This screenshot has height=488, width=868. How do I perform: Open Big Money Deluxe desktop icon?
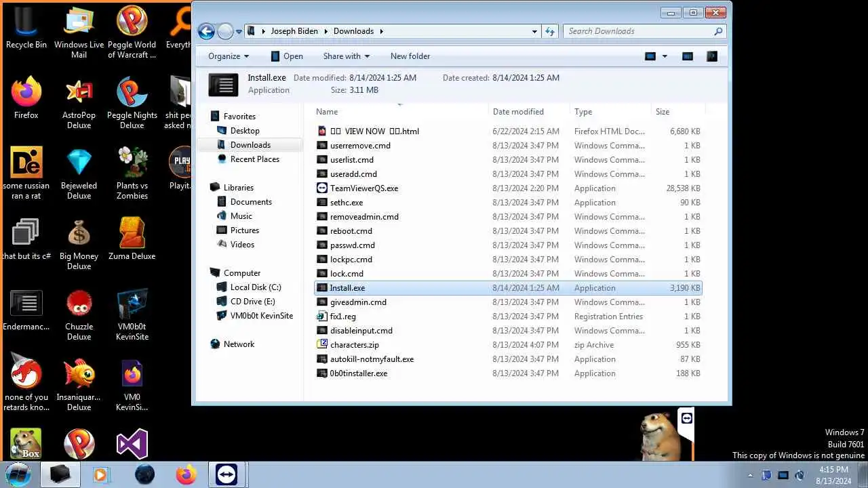coord(79,244)
